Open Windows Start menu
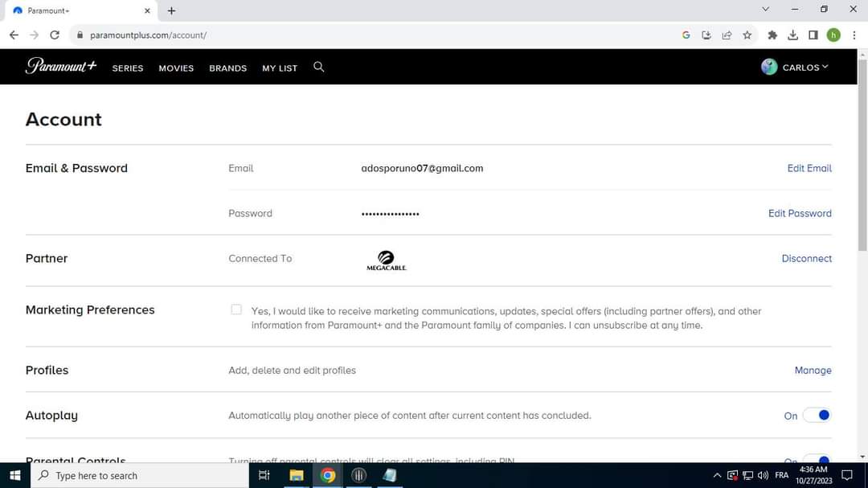 [x=15, y=475]
